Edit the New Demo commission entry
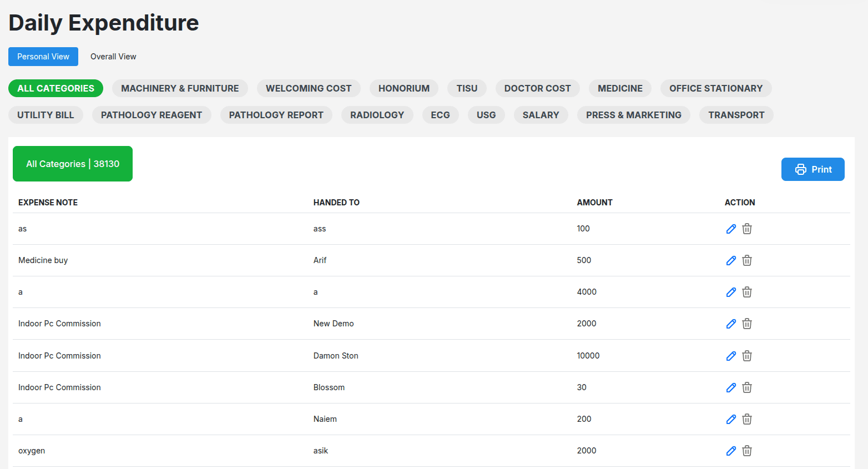This screenshot has width=868, height=469. [731, 324]
